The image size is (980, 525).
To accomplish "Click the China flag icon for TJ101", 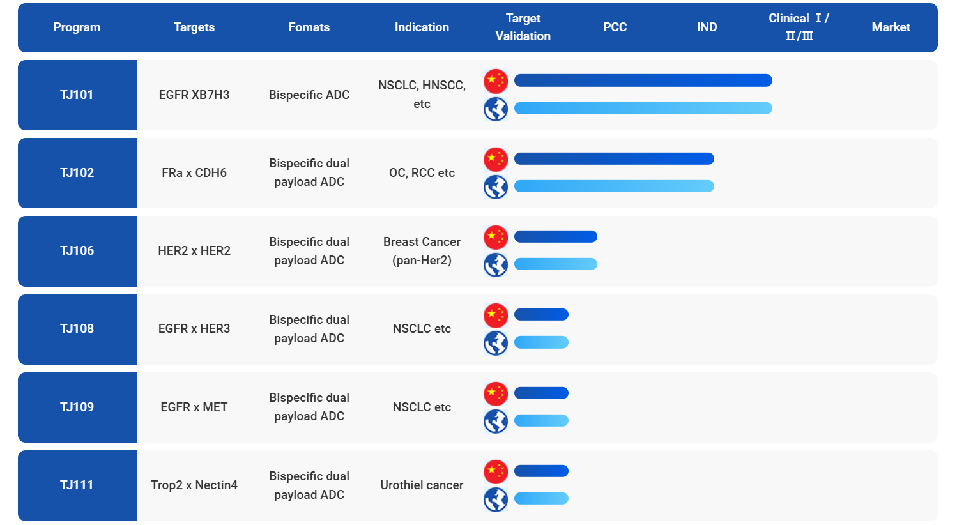I will [x=496, y=81].
